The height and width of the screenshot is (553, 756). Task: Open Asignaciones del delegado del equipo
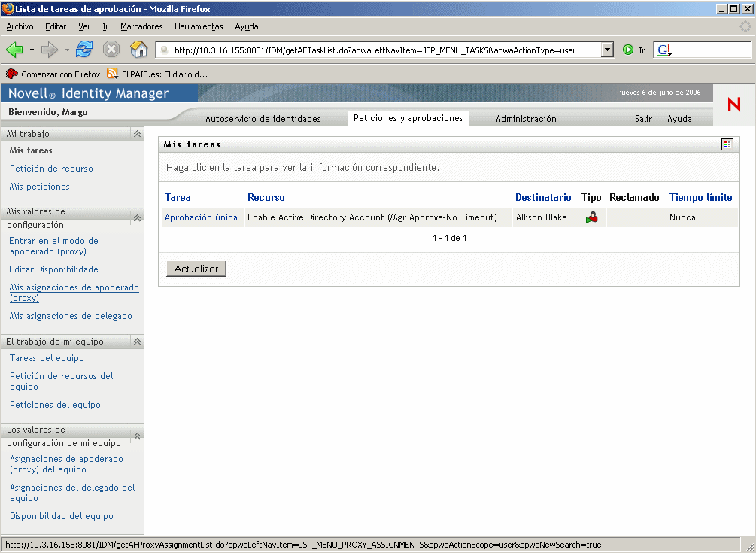point(72,493)
